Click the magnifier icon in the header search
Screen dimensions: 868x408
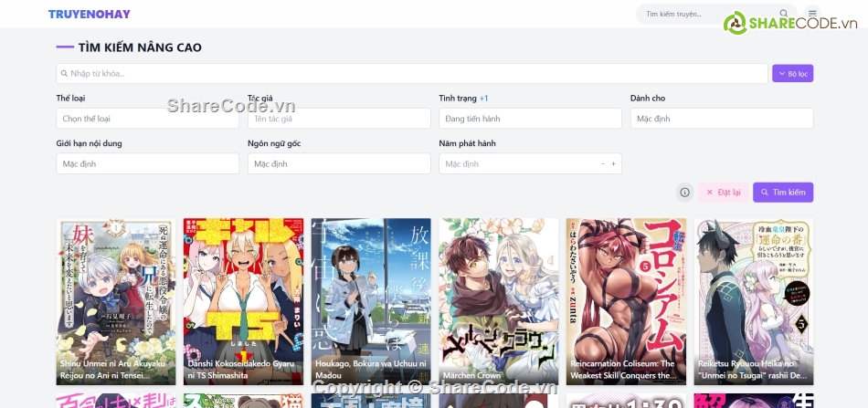pos(784,14)
